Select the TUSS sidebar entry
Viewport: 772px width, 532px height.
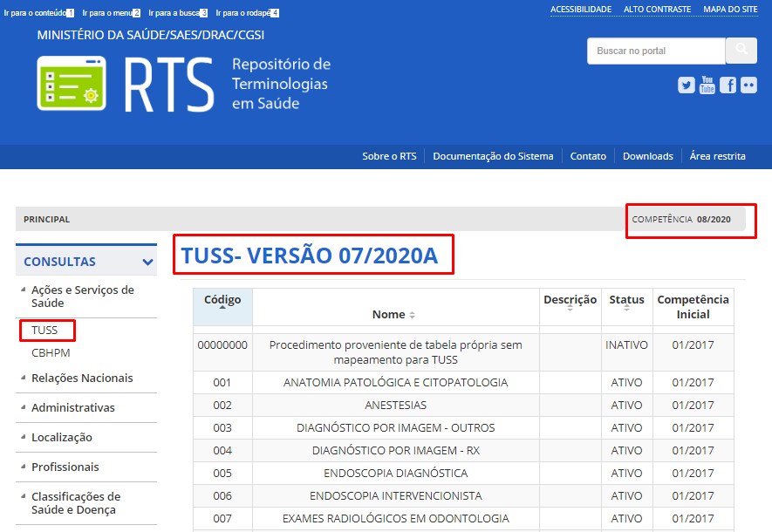(x=47, y=331)
